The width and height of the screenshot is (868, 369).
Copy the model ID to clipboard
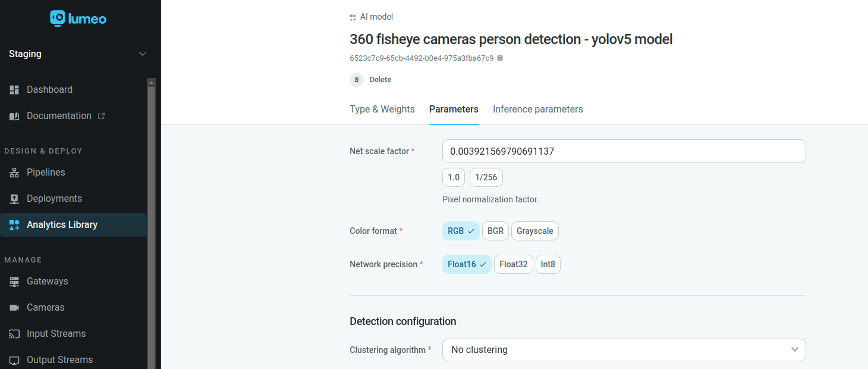click(x=500, y=58)
